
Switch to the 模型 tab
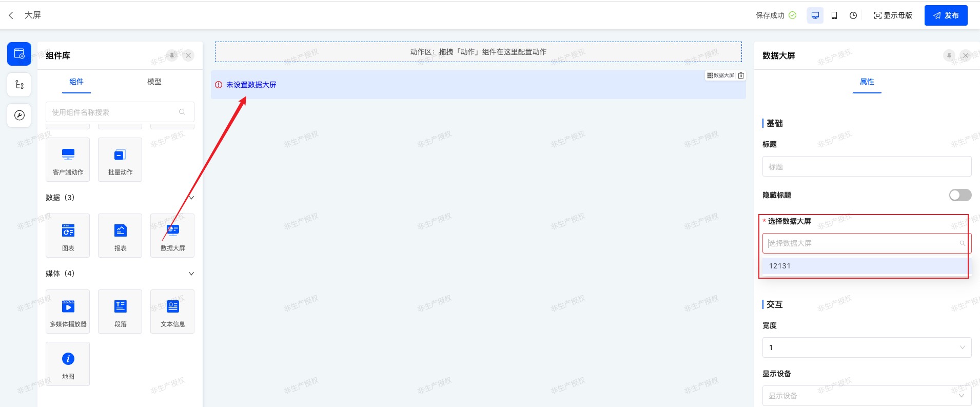[x=154, y=82]
